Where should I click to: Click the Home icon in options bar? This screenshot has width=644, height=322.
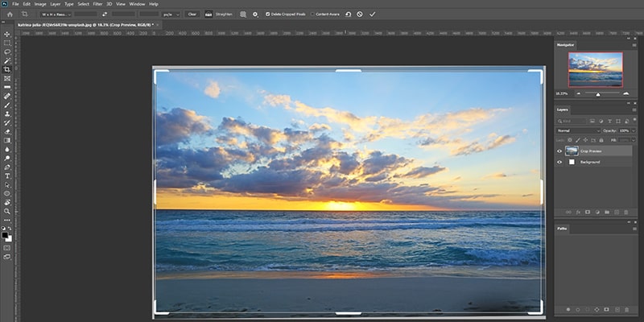coord(10,14)
